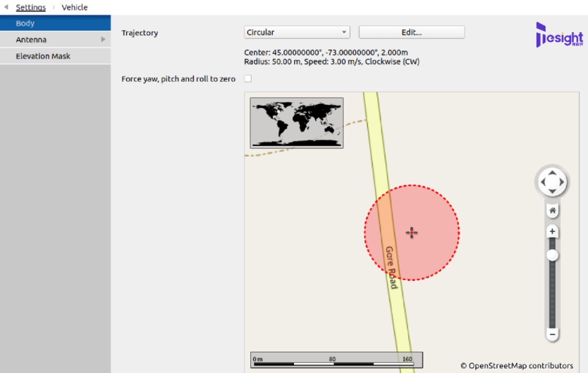Screen dimensions: 588x373
Task: Reset the map with the home icon
Action: [x=552, y=210]
